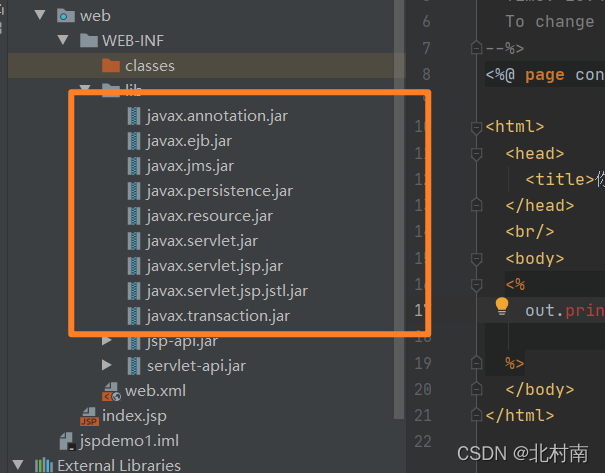The image size is (605, 473).
Task: Click the web.xml file icon
Action: pos(112,391)
